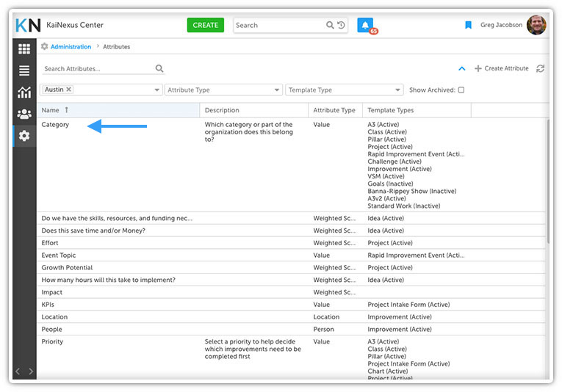The image size is (562, 392).
Task: Click 'Banna-Rippey Show (Inactive)' template
Action: point(412,191)
